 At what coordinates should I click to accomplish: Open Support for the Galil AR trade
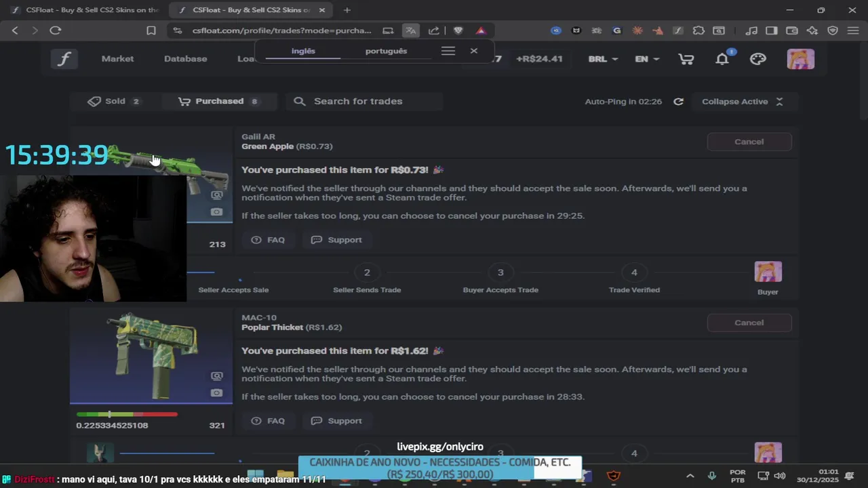click(x=336, y=240)
